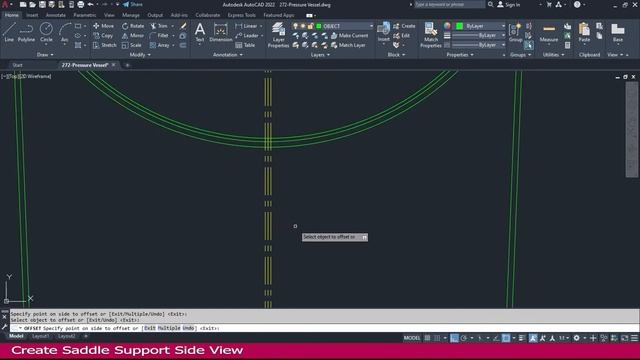
Task: Select the Line drawing tool
Action: pos(9,32)
